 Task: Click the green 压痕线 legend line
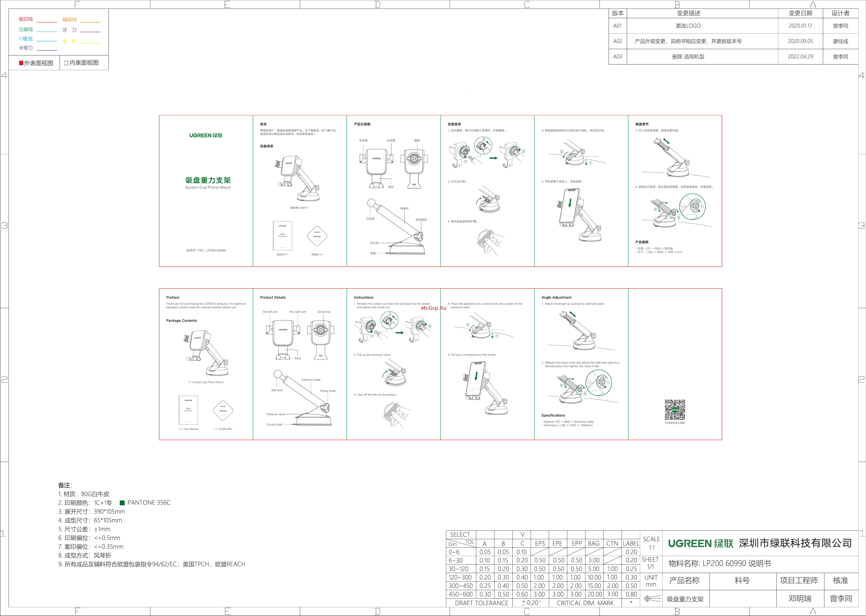tap(47, 32)
